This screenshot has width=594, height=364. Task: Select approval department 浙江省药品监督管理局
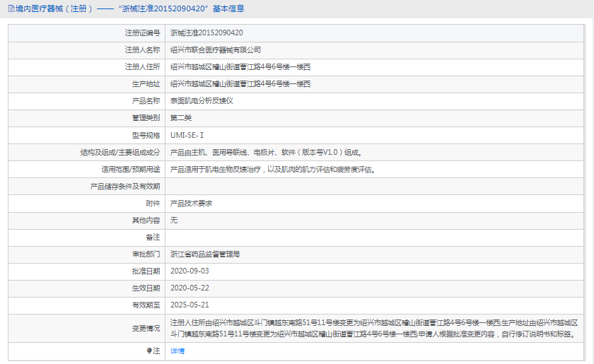[205, 254]
